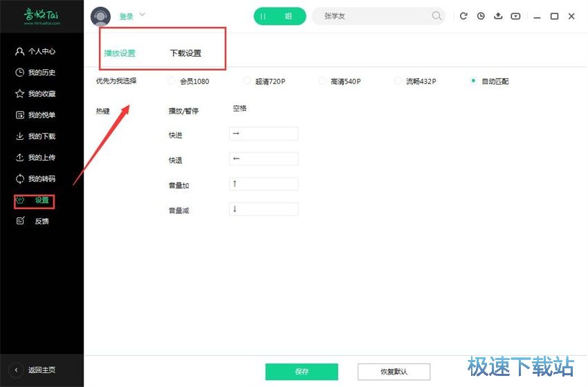This screenshot has width=588, height=387.
Task: Focus the 张学友 search field
Action: point(378,16)
